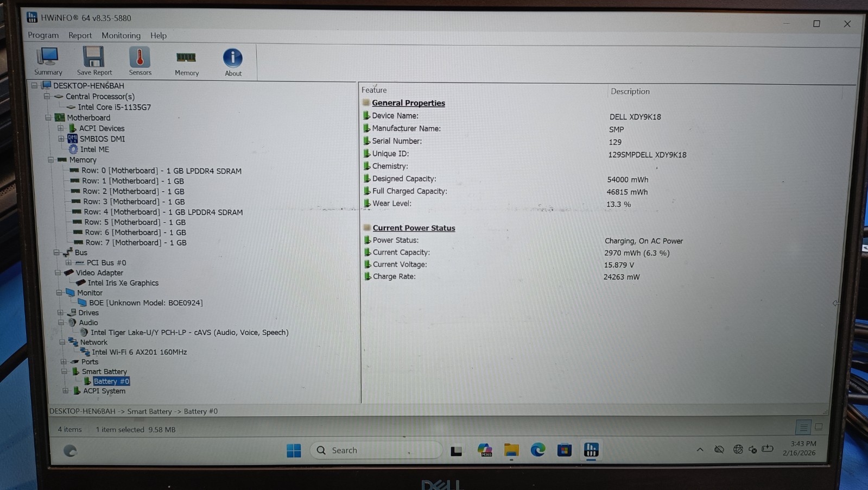Switch to details view icon
Screen dimensions: 868x490
803,428
